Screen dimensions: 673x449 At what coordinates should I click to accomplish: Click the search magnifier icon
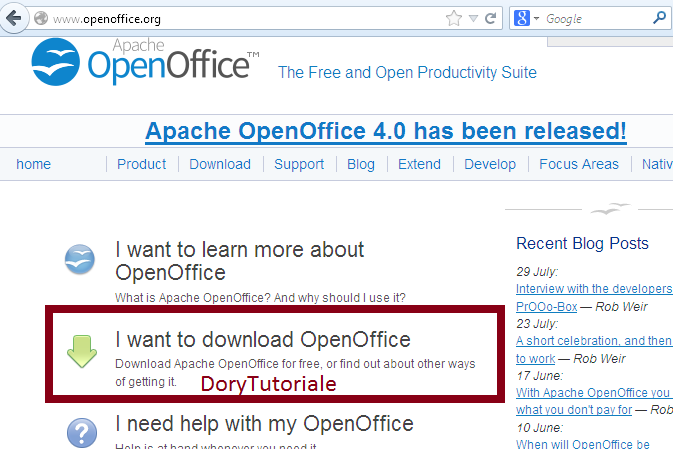click(659, 18)
